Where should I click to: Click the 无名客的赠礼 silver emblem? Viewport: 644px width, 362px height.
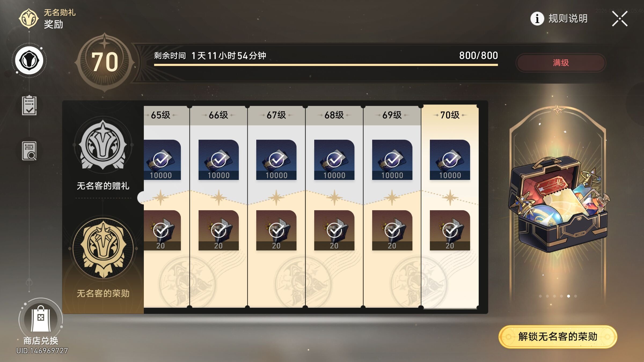tap(103, 145)
